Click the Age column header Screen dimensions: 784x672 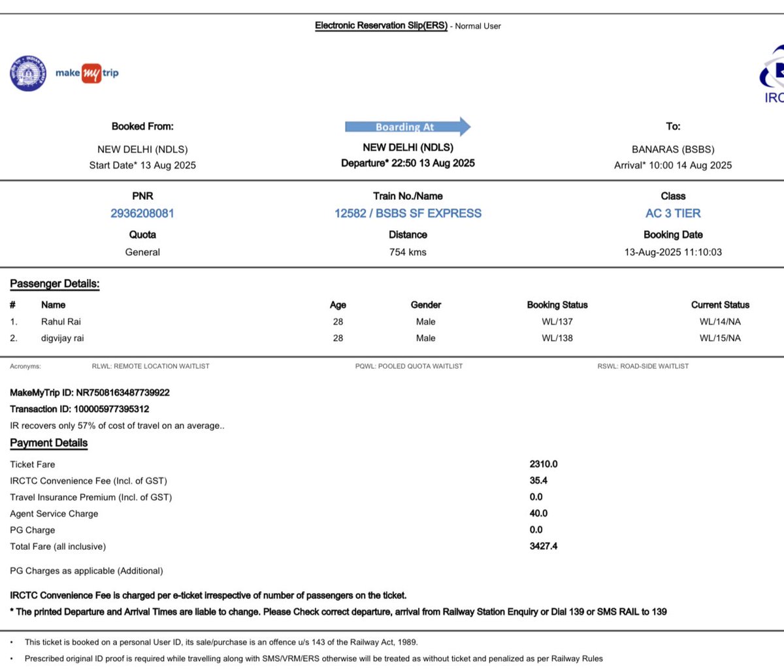338,305
